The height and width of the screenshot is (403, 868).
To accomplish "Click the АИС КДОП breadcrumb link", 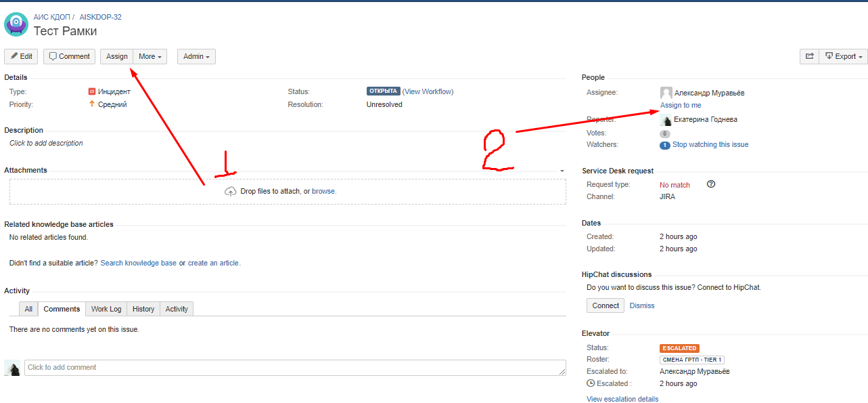I will click(52, 17).
